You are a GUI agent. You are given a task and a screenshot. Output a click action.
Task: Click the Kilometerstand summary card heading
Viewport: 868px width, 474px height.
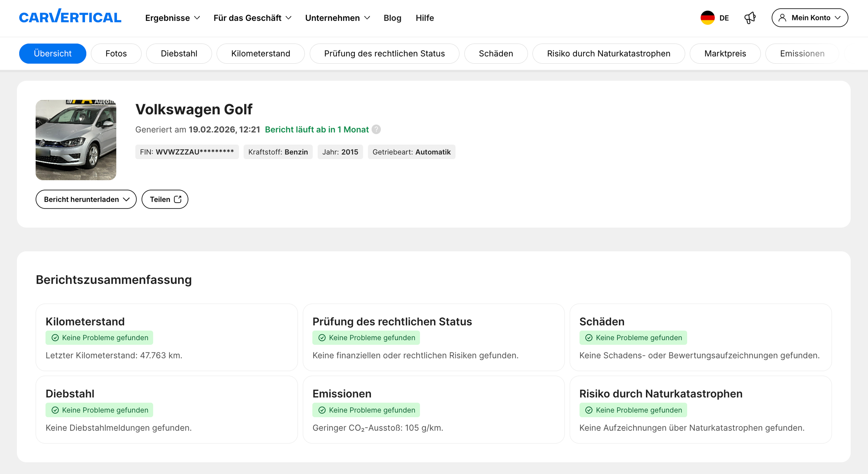pos(85,322)
